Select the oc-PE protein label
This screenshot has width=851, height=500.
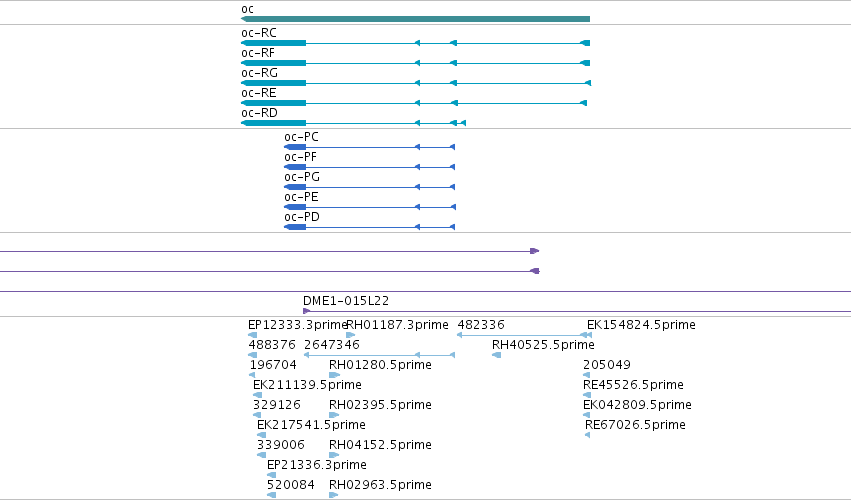pos(301,197)
